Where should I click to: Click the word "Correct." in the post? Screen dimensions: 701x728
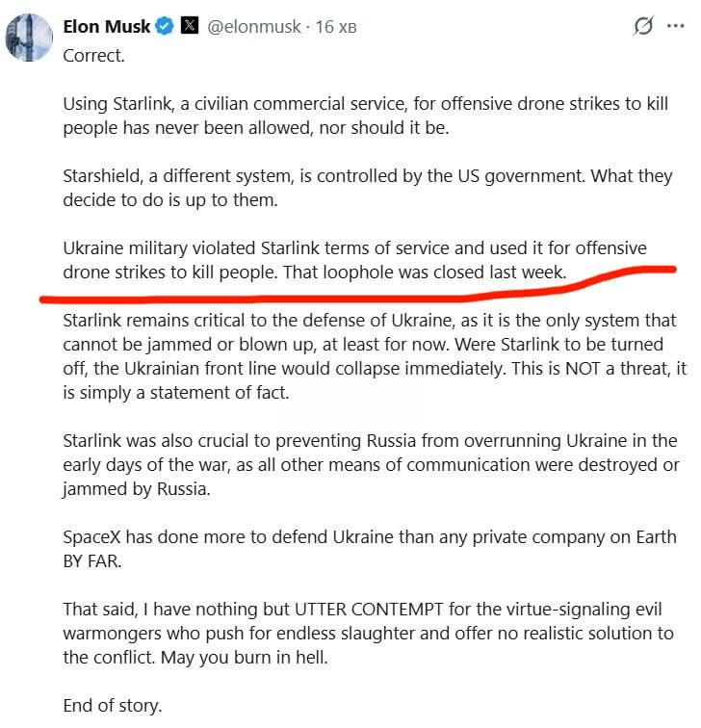pos(93,56)
